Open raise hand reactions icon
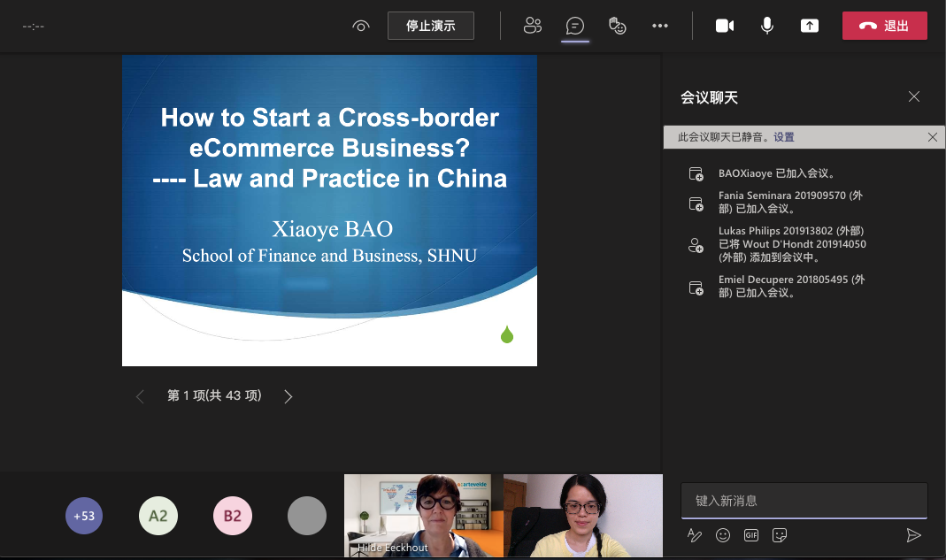Image resolution: width=946 pixels, height=560 pixels. pos(618,26)
